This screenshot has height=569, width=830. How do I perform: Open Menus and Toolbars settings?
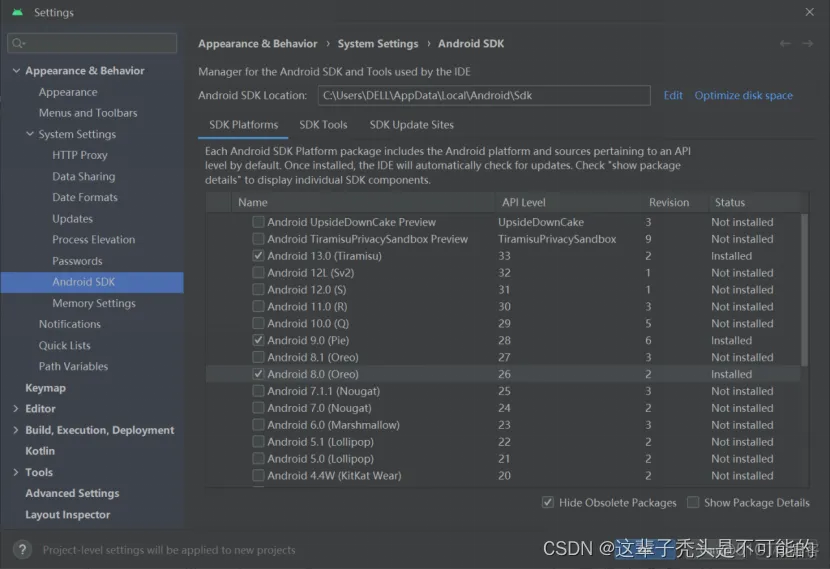click(x=88, y=113)
